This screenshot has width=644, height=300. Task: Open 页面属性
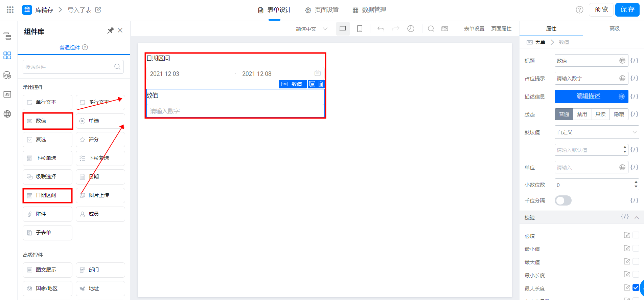(501, 29)
